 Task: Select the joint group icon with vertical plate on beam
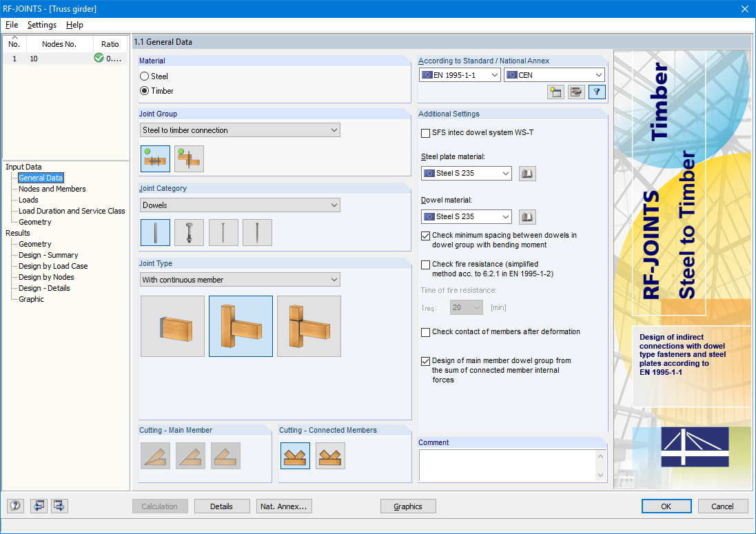coord(189,158)
